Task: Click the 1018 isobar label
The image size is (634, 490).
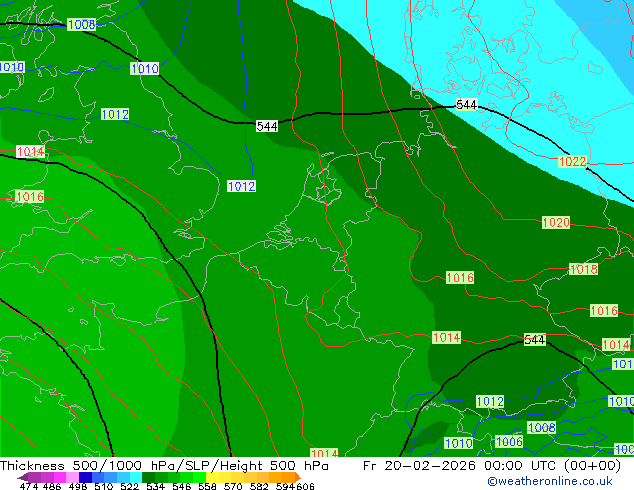Action: 583,269
